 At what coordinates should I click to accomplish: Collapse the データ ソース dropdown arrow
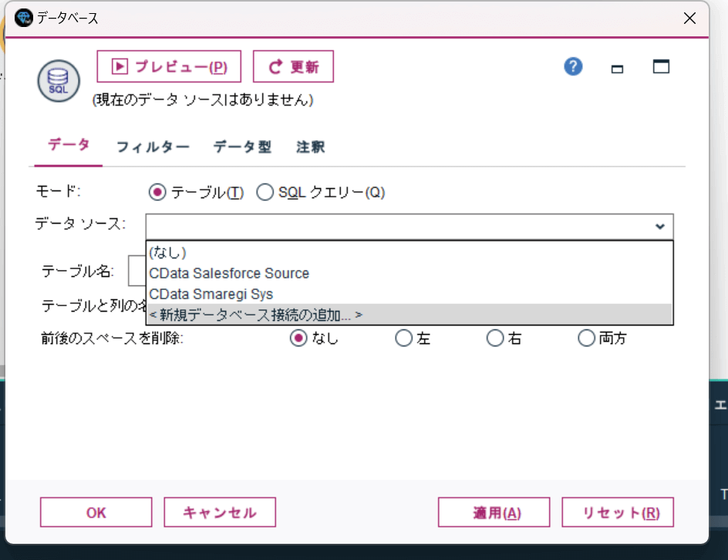pyautogui.click(x=660, y=227)
